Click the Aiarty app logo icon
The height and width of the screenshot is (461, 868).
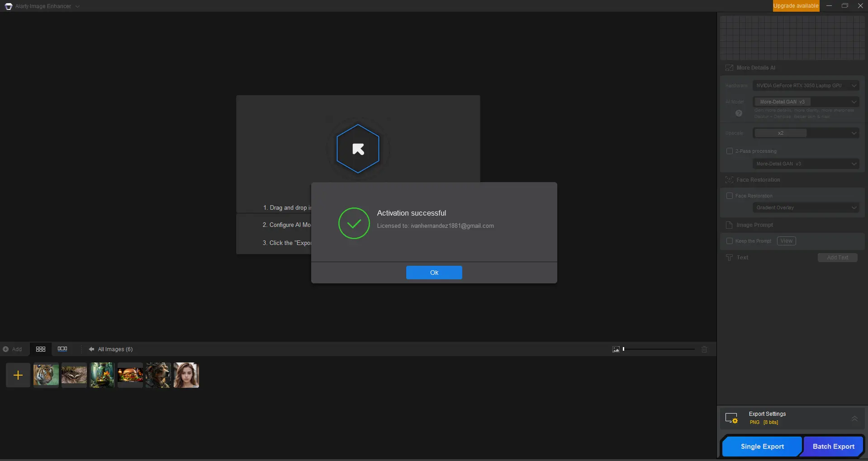pyautogui.click(x=9, y=6)
